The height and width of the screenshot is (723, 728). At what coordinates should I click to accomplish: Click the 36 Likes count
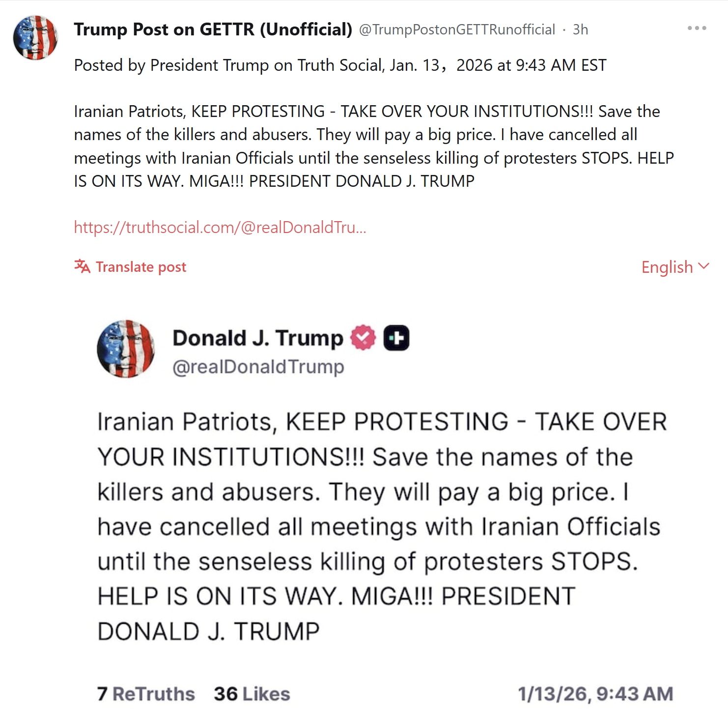coord(252,694)
